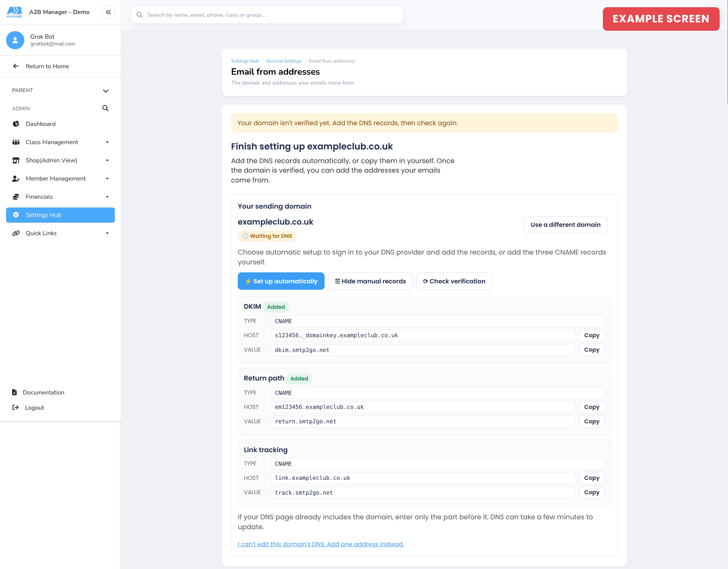Click the Dashboard pie chart icon

click(16, 124)
